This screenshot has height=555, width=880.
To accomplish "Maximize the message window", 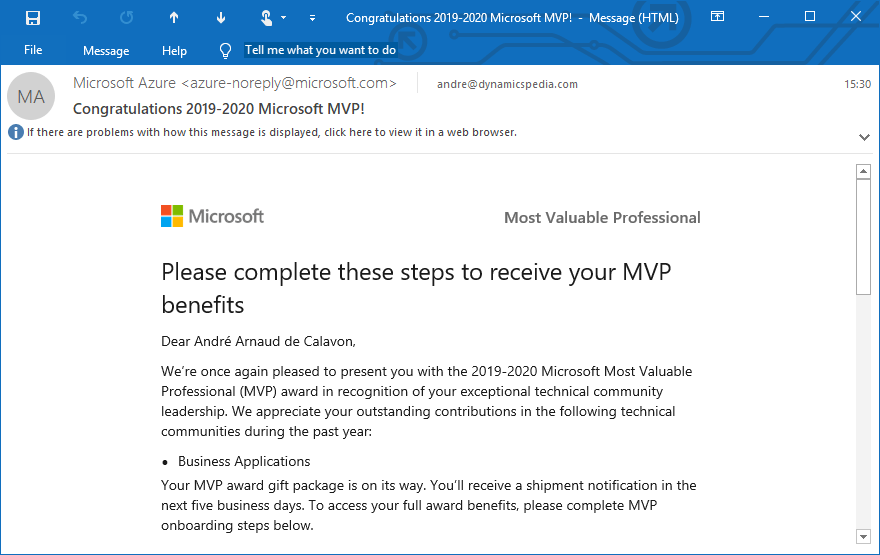I will tap(810, 17).
